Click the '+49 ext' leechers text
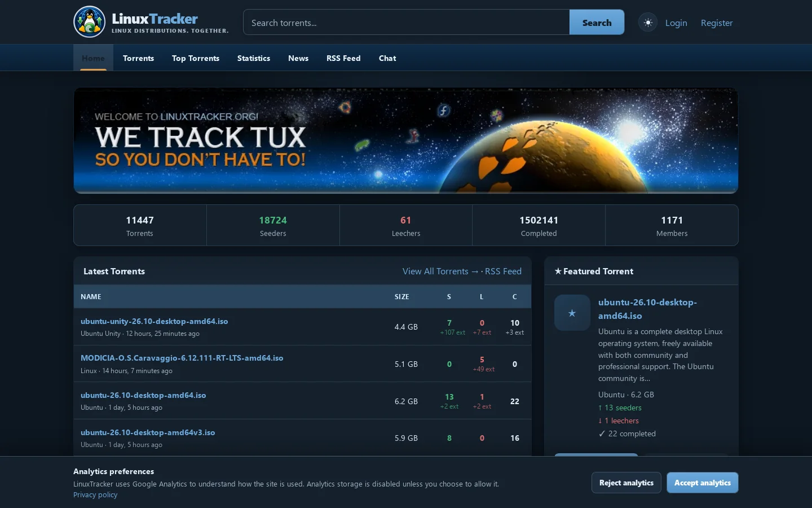 484,369
